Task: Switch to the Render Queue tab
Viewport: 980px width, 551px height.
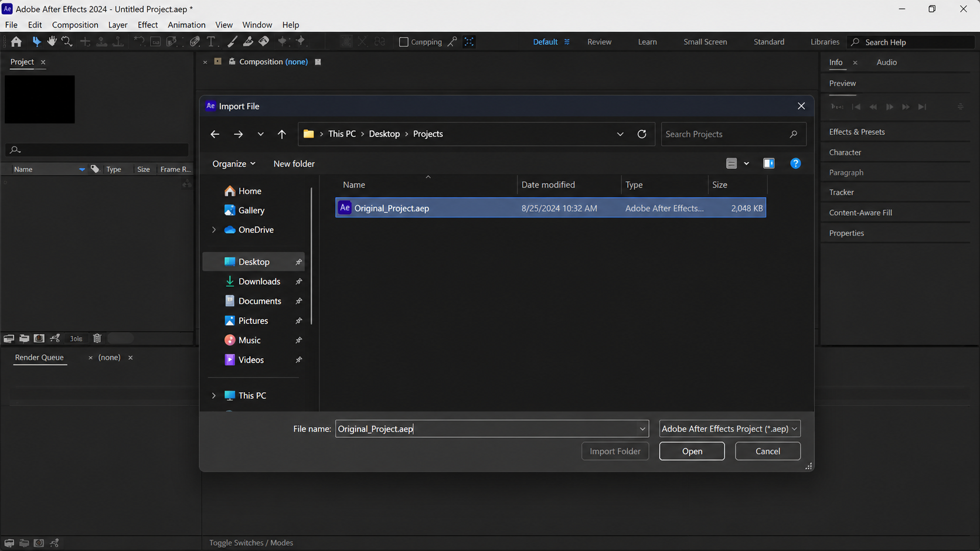Action: 39,358
